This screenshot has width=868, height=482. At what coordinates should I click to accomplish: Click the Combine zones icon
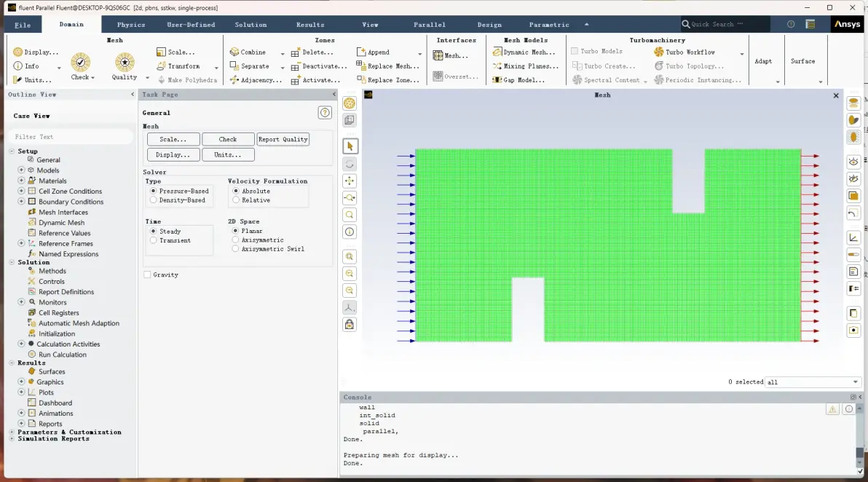[234, 52]
